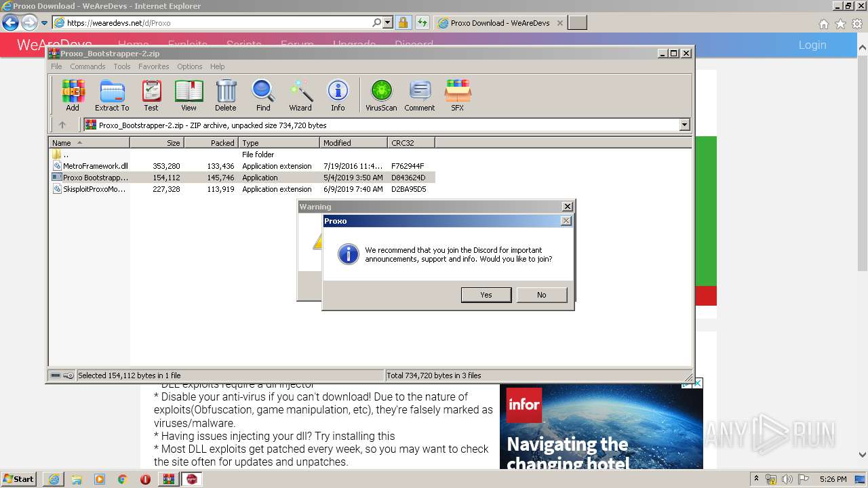The image size is (868, 488).
Task: Click the security lock icon in address bar
Action: tap(403, 23)
